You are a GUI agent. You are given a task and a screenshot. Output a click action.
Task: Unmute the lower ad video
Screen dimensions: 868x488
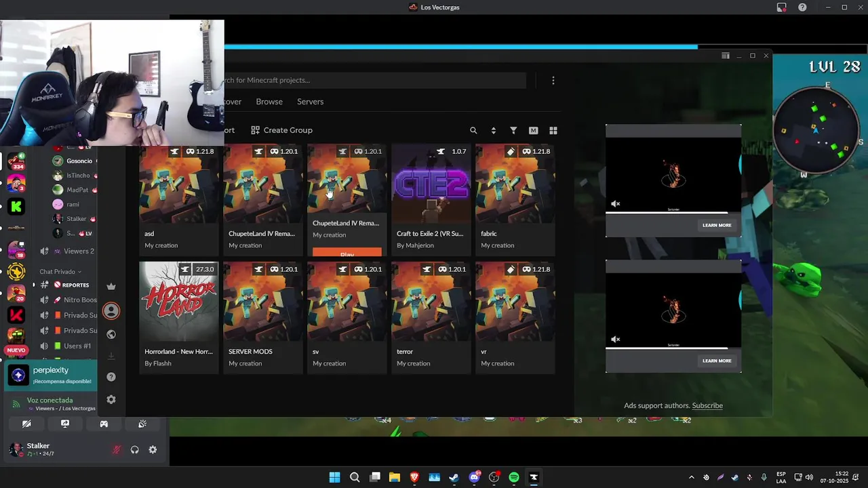click(615, 339)
